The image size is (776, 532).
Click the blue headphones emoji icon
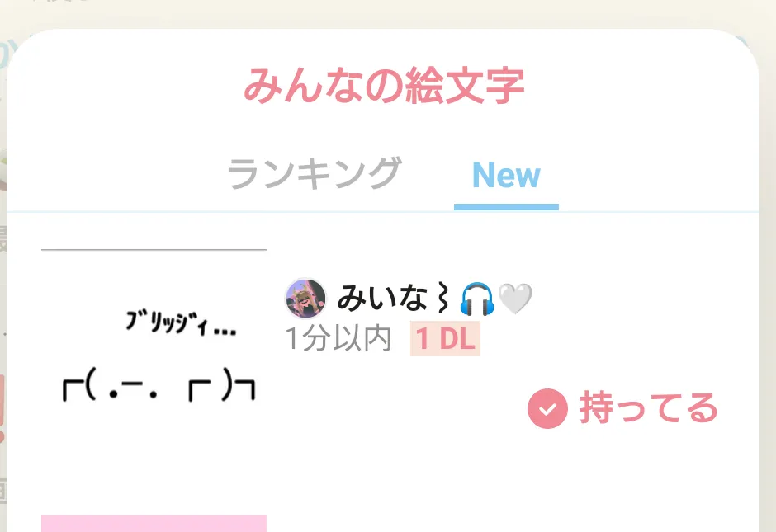pyautogui.click(x=476, y=299)
